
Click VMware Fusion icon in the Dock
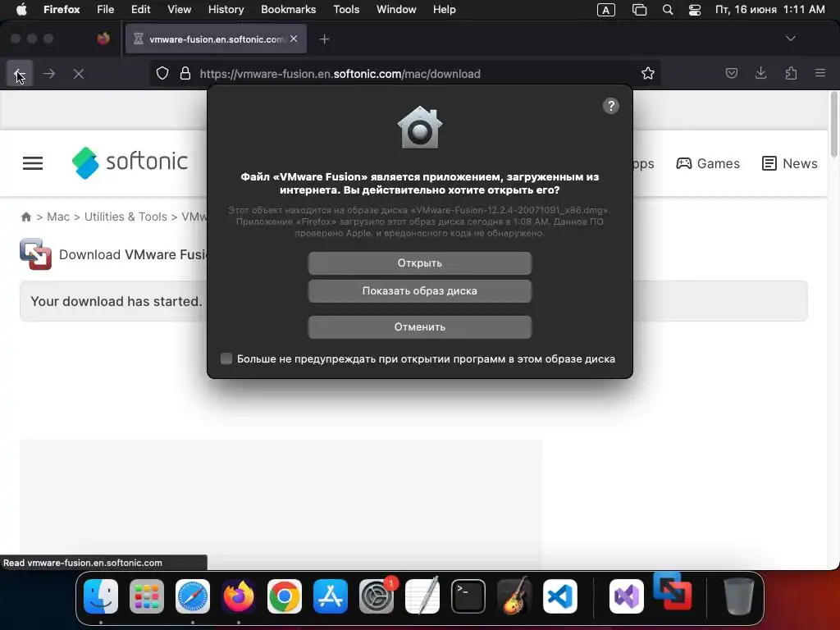673,591
